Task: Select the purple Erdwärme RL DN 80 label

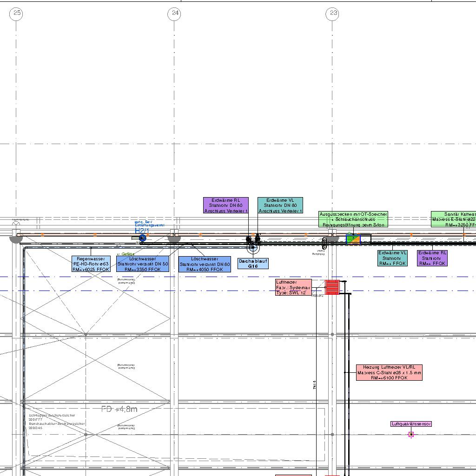Action: (x=225, y=205)
